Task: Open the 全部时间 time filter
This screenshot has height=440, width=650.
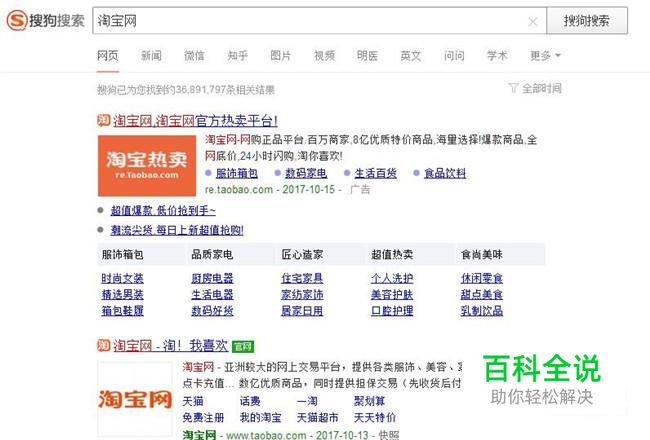Action: [541, 88]
